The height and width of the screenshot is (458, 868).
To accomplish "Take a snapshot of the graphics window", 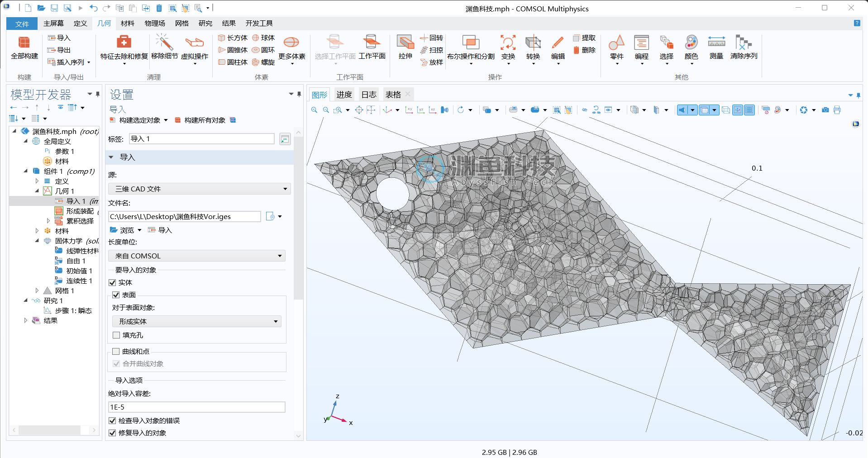I will coord(825,110).
